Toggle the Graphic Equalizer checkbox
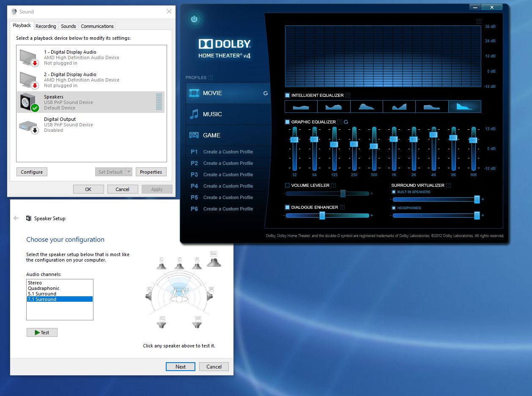The image size is (532, 396). pos(288,122)
